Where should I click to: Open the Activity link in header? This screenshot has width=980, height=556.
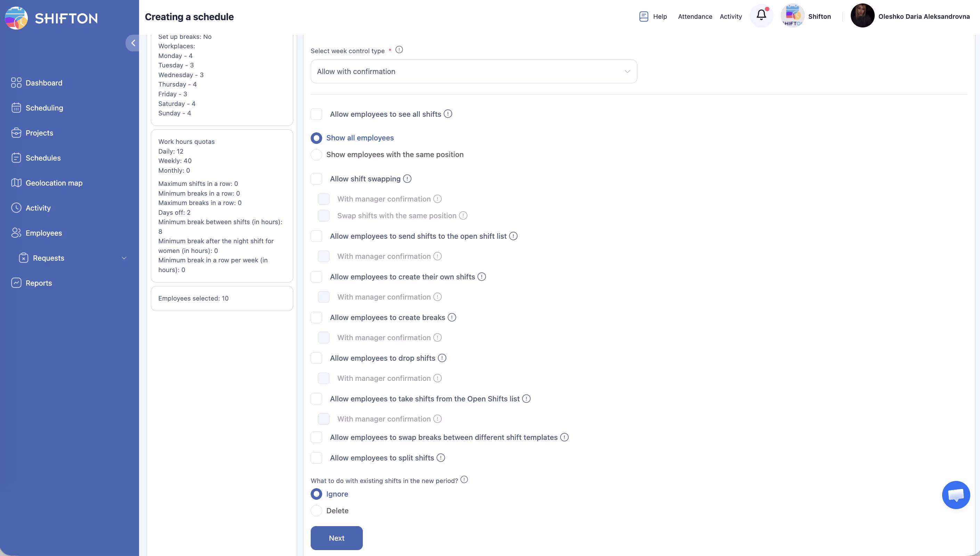pos(730,16)
